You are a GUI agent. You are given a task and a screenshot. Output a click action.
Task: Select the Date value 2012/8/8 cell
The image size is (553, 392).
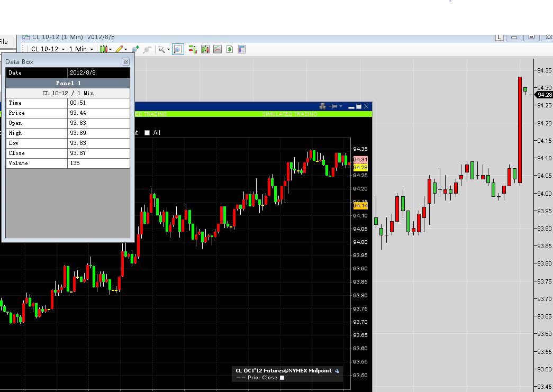click(98, 72)
